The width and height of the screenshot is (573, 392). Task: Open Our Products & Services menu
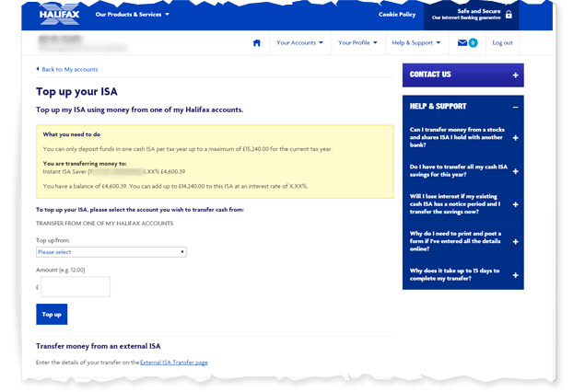pyautogui.click(x=133, y=15)
